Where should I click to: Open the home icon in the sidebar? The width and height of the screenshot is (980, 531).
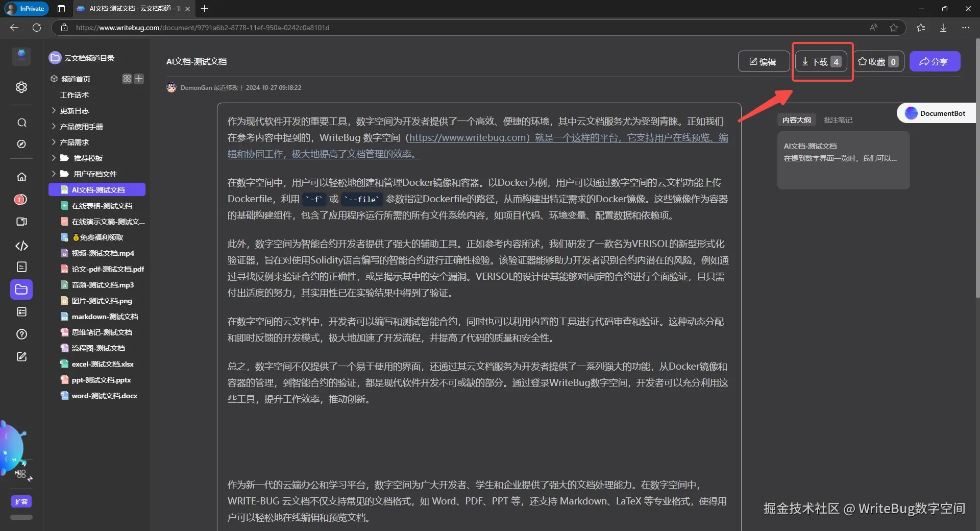click(21, 177)
